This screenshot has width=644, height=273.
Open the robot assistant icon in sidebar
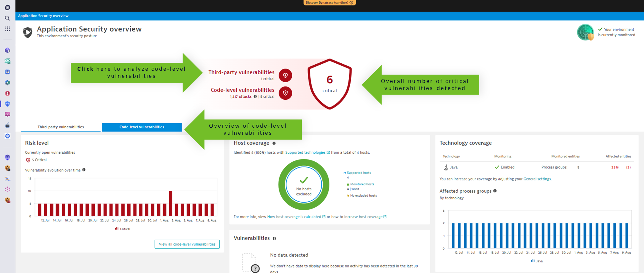7,125
